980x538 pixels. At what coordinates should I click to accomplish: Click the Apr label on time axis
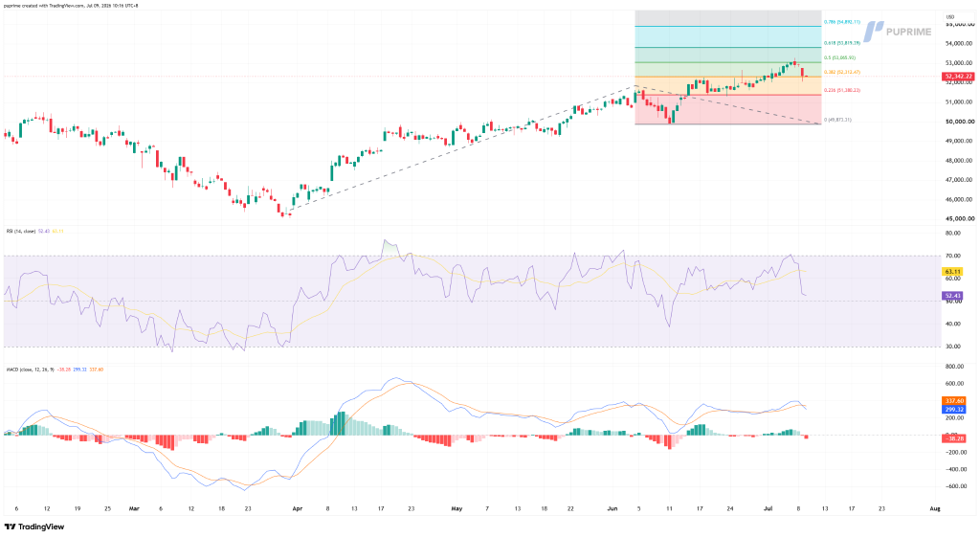(x=297, y=509)
